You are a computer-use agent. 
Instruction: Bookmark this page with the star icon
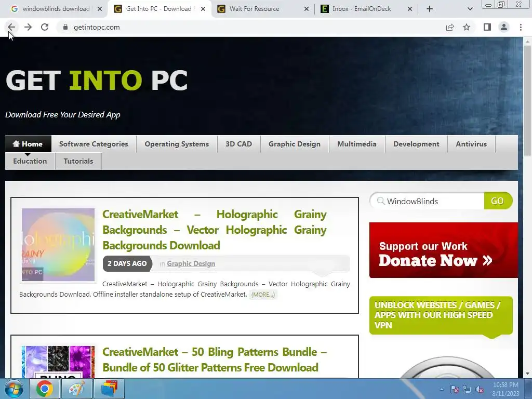pos(467,27)
